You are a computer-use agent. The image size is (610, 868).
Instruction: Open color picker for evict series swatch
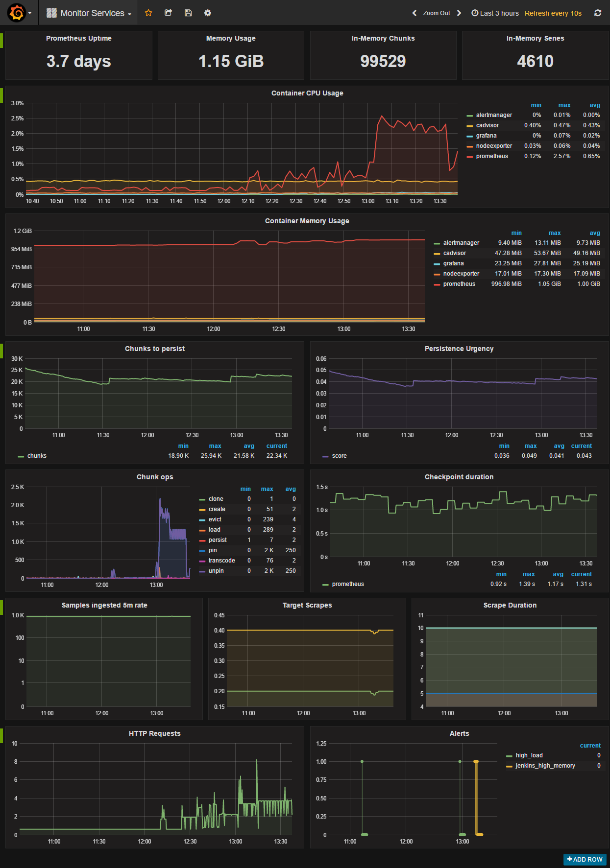[202, 520]
